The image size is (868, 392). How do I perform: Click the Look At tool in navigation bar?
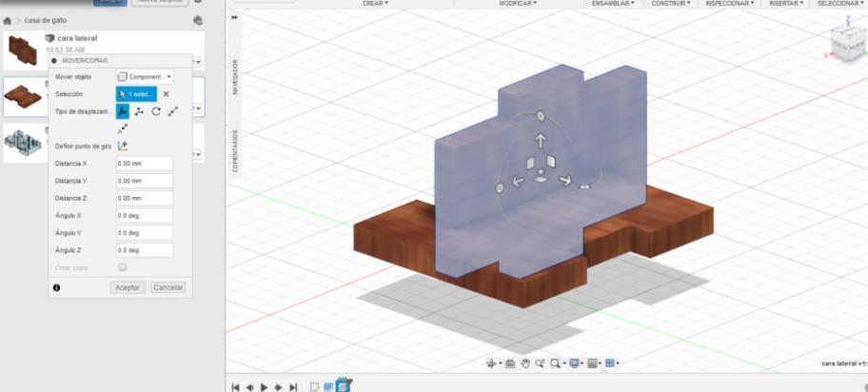point(510,363)
